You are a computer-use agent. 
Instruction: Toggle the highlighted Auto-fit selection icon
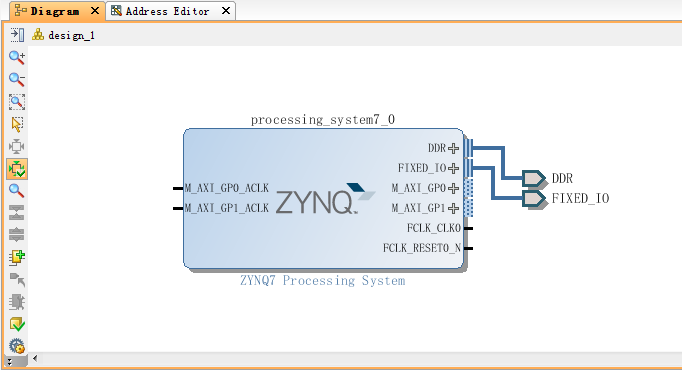coord(17,169)
